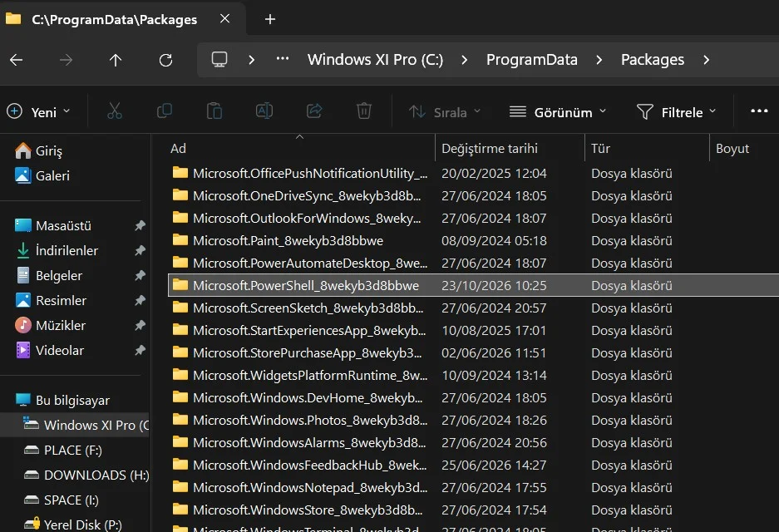Click the computer monitor icon in address bar
Screen dimensions: 779x532
219,60
